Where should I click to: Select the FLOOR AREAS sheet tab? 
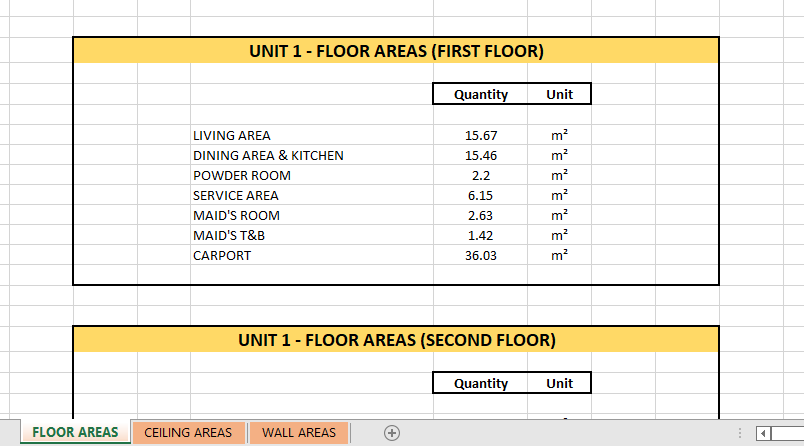pyautogui.click(x=75, y=433)
